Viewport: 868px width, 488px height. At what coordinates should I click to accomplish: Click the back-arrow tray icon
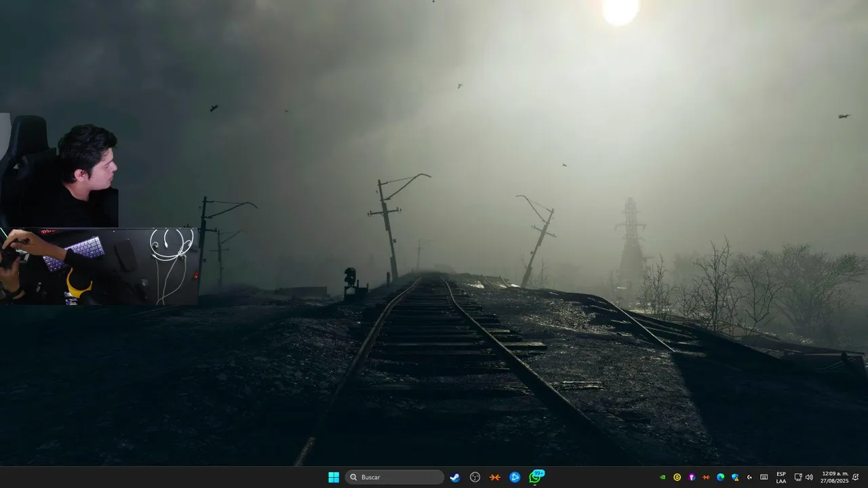(749, 477)
